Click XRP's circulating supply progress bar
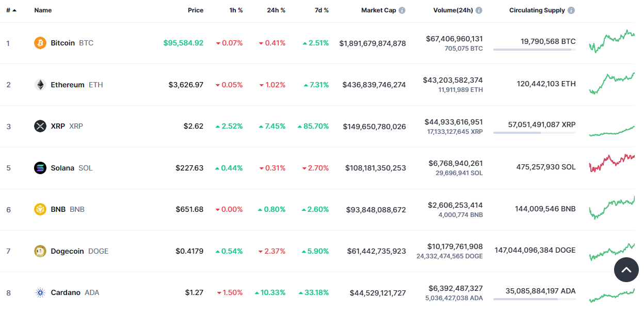This screenshot has height=310, width=644. [x=535, y=133]
